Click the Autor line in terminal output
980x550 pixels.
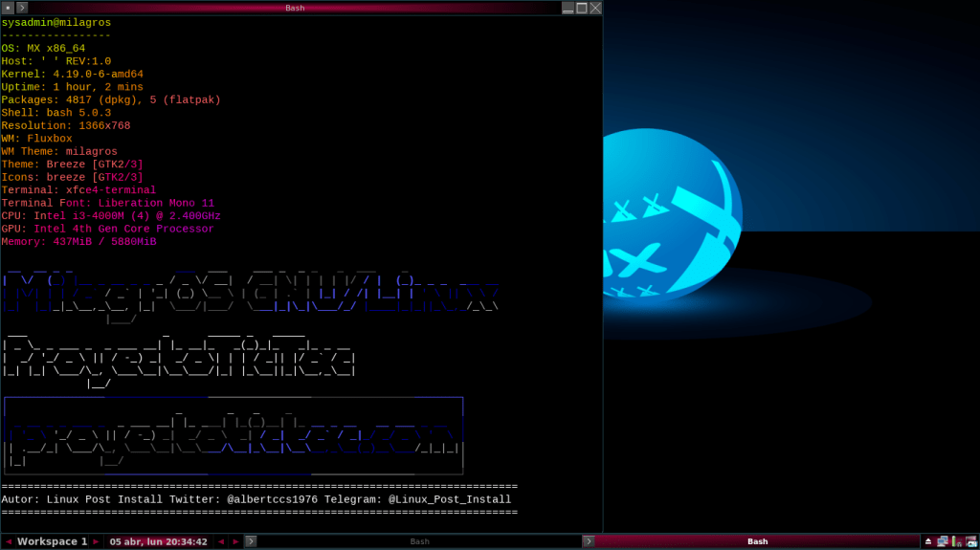pyautogui.click(x=256, y=499)
